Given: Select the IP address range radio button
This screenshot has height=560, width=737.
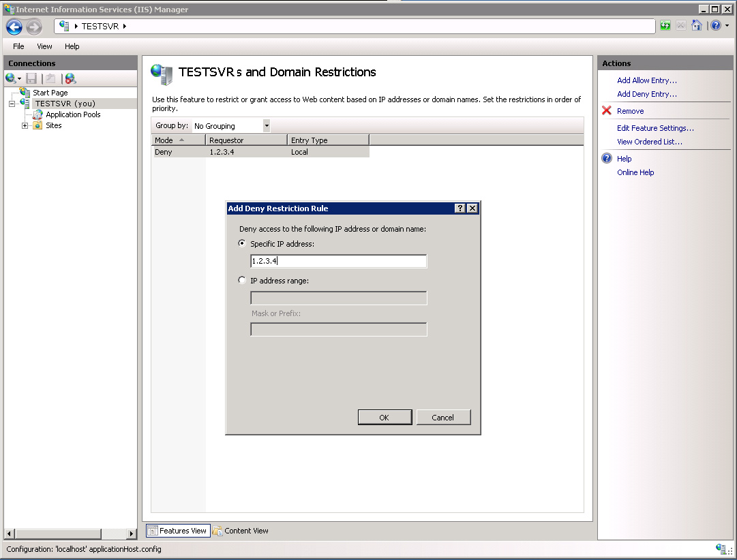Looking at the screenshot, I should tap(242, 280).
